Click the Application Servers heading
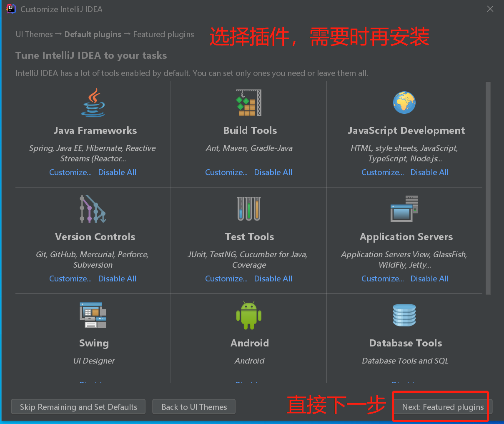This screenshot has height=424, width=504. (x=406, y=237)
